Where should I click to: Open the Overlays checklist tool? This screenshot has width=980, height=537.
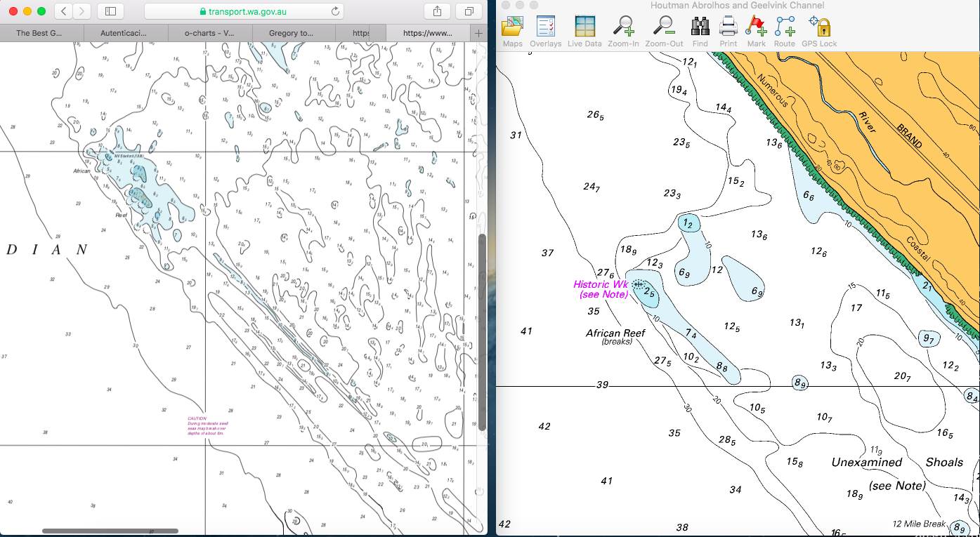tap(545, 27)
